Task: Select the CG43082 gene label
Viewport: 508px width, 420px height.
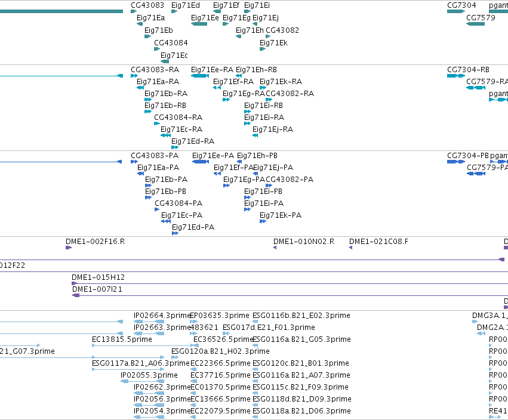Action: click(x=282, y=30)
